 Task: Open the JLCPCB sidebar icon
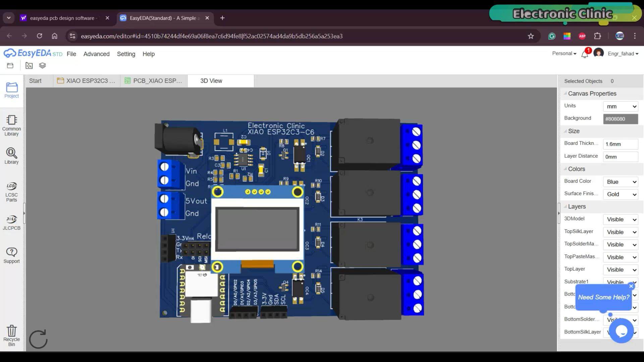point(12,223)
